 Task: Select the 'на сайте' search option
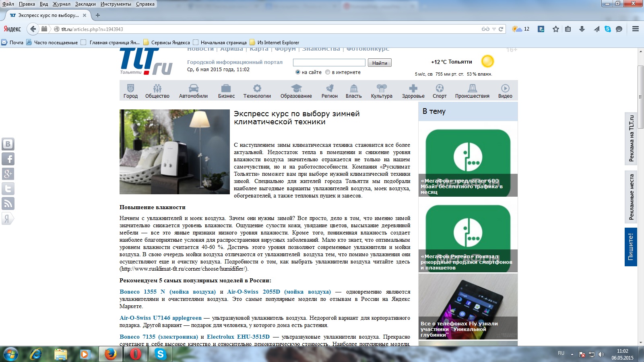click(298, 72)
